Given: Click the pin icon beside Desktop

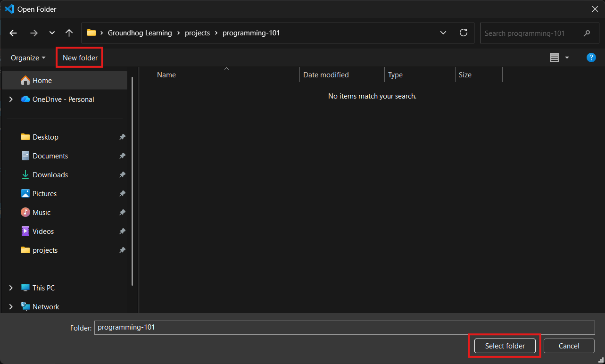Looking at the screenshot, I should point(122,137).
